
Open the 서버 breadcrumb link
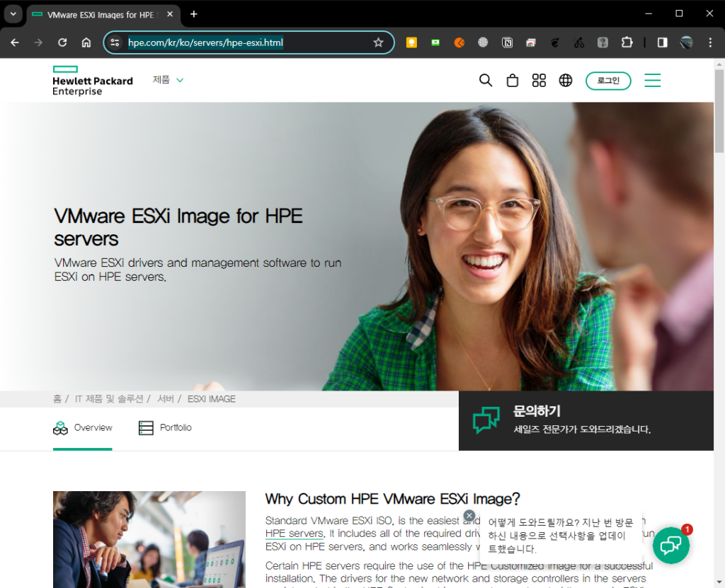pyautogui.click(x=166, y=399)
